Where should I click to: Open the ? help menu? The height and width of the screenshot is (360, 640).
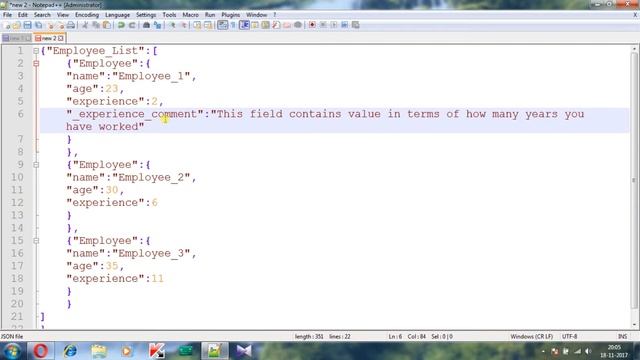point(275,15)
